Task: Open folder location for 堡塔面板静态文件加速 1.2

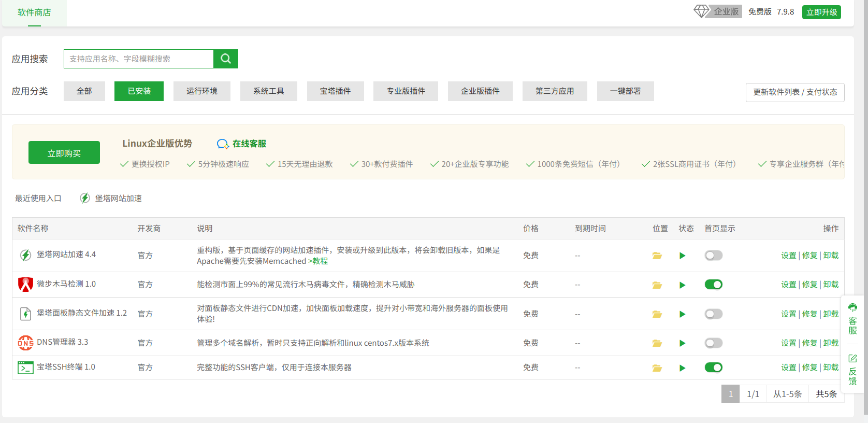Action: [657, 314]
